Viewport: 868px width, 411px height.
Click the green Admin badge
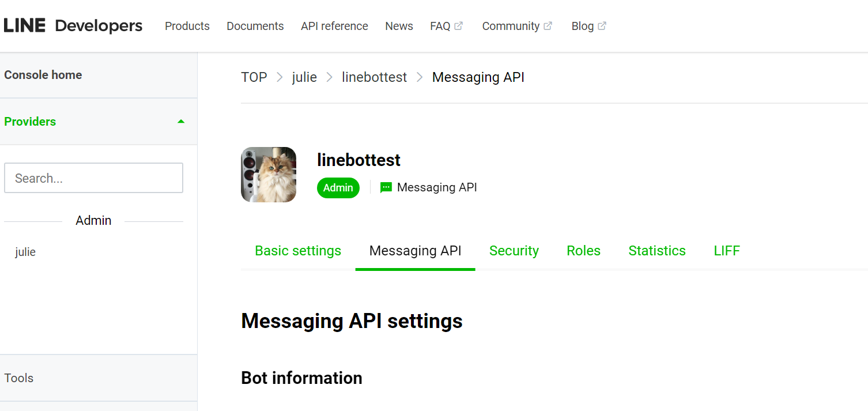pos(338,188)
